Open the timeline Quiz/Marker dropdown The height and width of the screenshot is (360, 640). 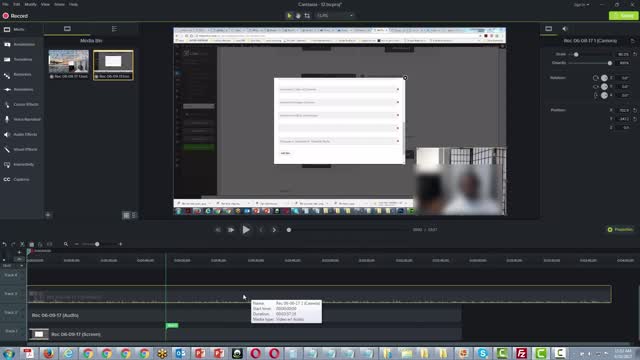[13, 266]
